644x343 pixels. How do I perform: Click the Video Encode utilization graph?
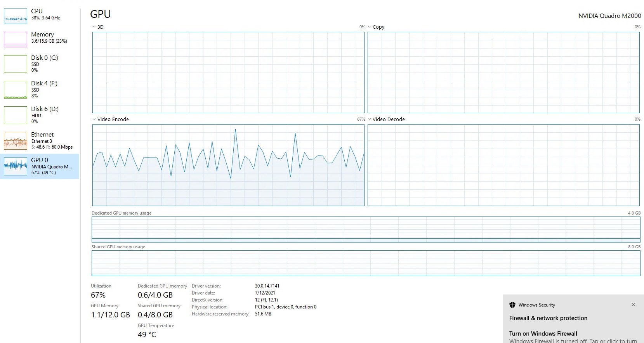point(228,165)
